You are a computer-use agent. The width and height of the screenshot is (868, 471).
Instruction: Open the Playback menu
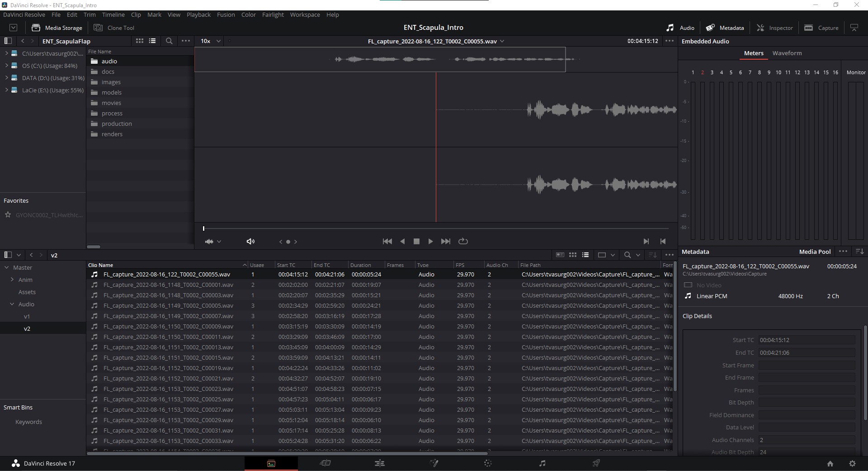tap(198, 14)
